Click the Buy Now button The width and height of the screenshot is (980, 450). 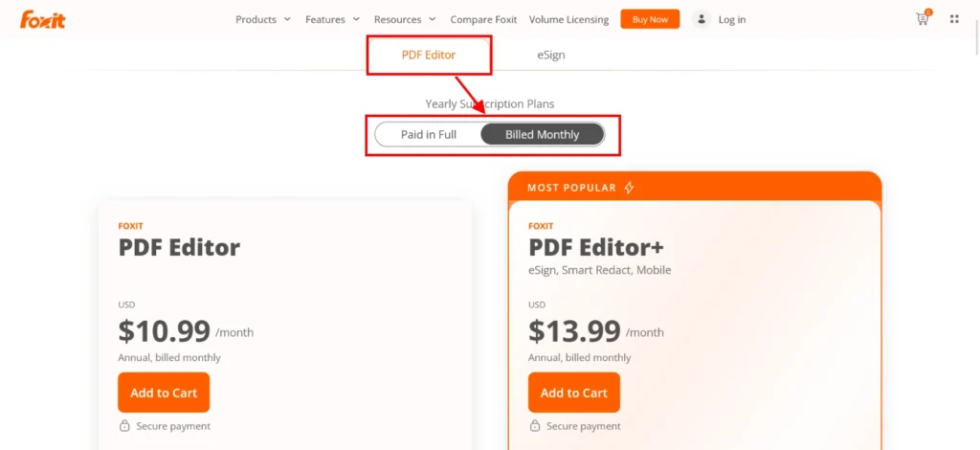[650, 19]
